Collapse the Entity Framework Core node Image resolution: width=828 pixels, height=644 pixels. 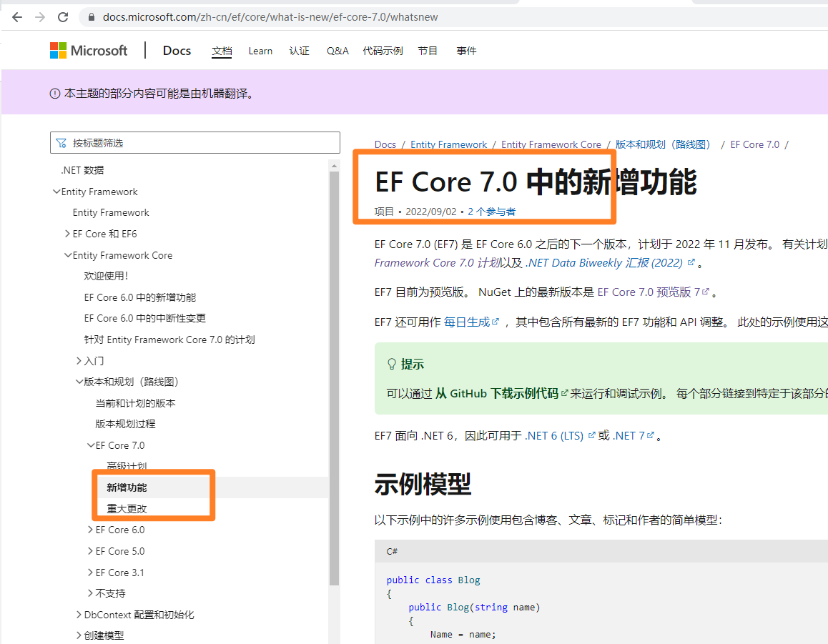click(68, 255)
